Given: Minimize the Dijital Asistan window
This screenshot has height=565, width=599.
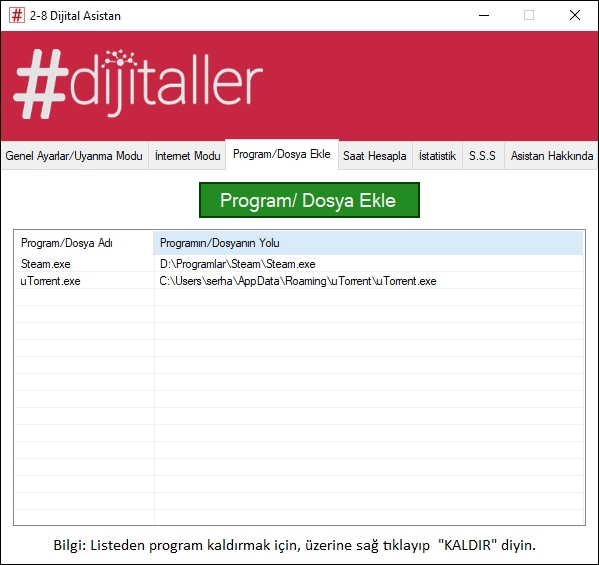Looking at the screenshot, I should [x=484, y=15].
